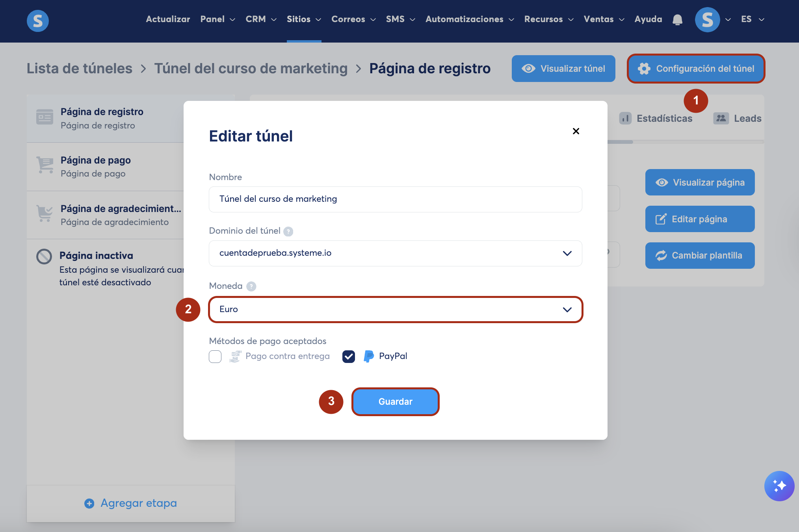Close the Editar túnel dialog

pyautogui.click(x=576, y=131)
